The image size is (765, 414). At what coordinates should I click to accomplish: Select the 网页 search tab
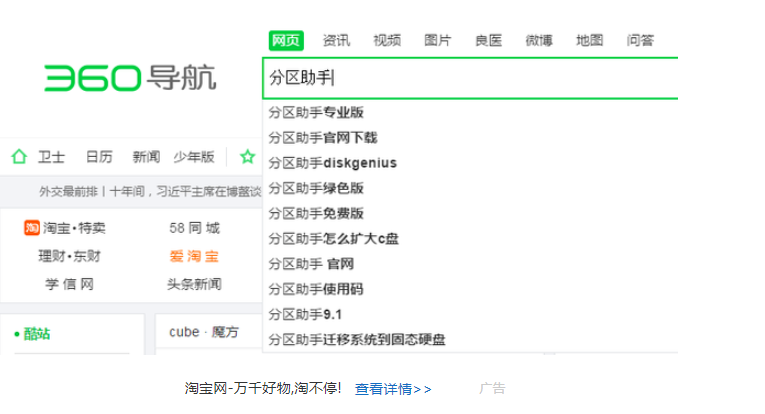(x=285, y=41)
